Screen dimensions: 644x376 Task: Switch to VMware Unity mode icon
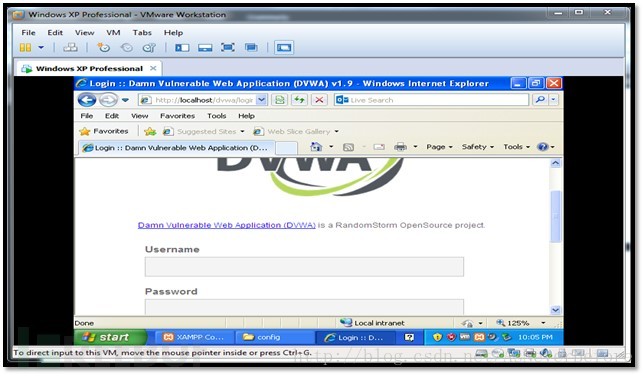pyautogui.click(x=251, y=48)
